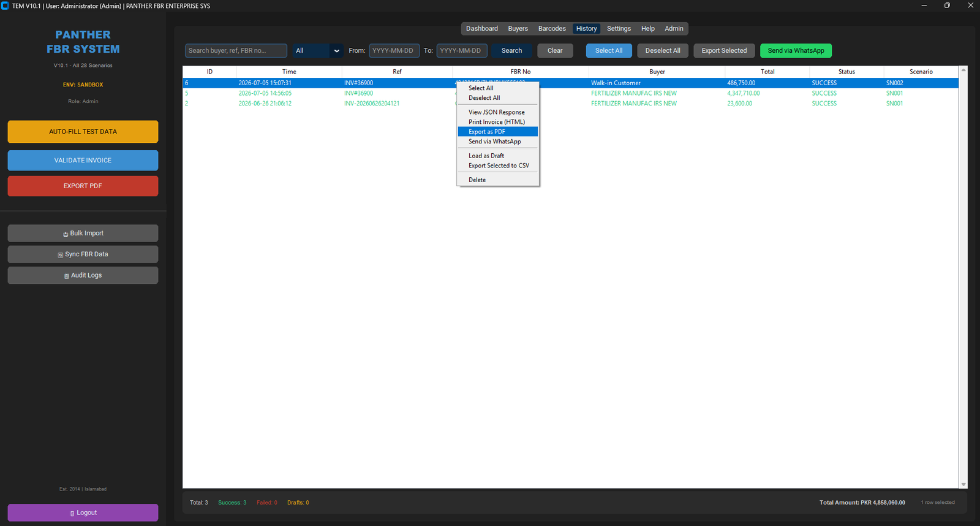The image size is (980, 526).
Task: Click the AUTO-FILL TEST DATA button
Action: [83, 132]
